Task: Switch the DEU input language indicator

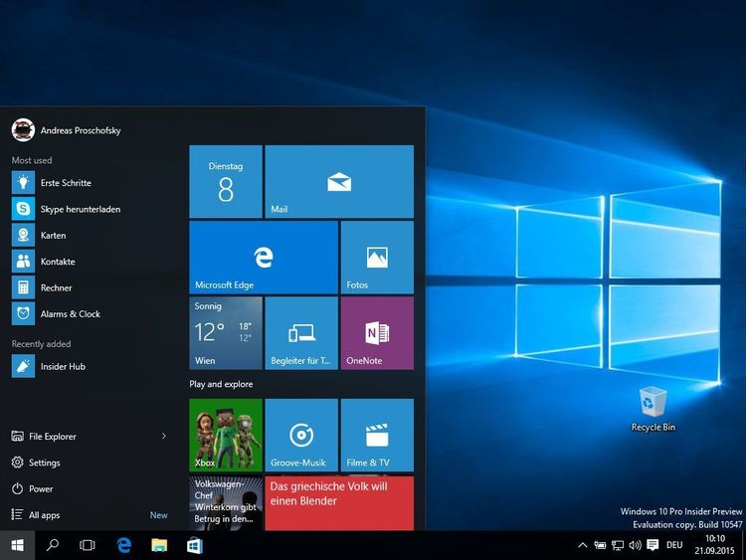Action: click(x=673, y=545)
